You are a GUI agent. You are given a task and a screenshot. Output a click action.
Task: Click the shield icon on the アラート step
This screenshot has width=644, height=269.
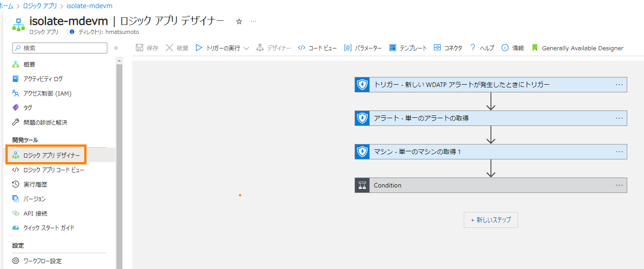[x=362, y=118]
